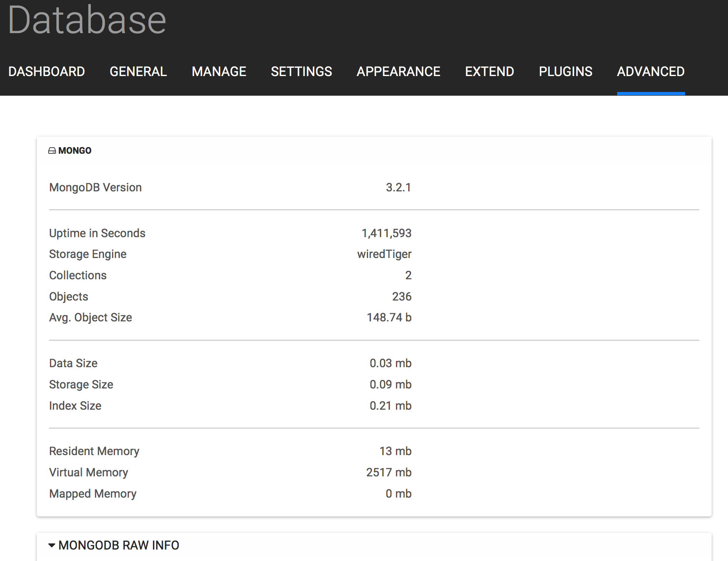728x561 pixels.
Task: Expand MongoDB Raw Info caret arrow
Action: pyautogui.click(x=52, y=545)
